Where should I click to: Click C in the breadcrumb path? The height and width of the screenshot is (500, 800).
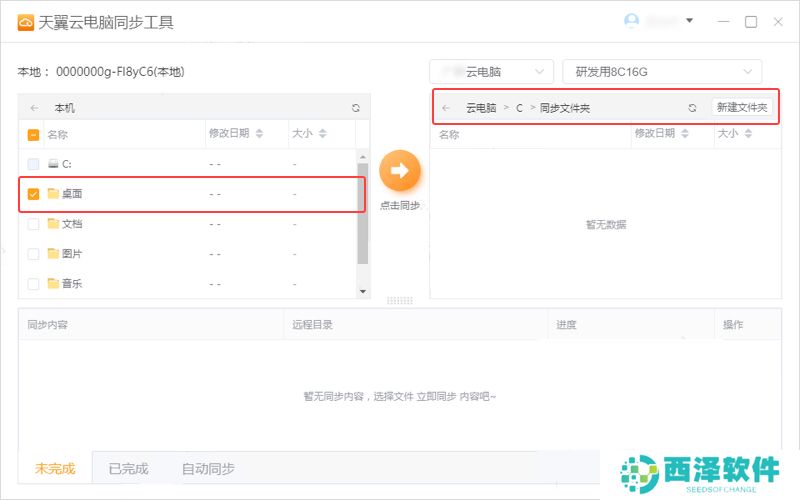click(x=519, y=108)
